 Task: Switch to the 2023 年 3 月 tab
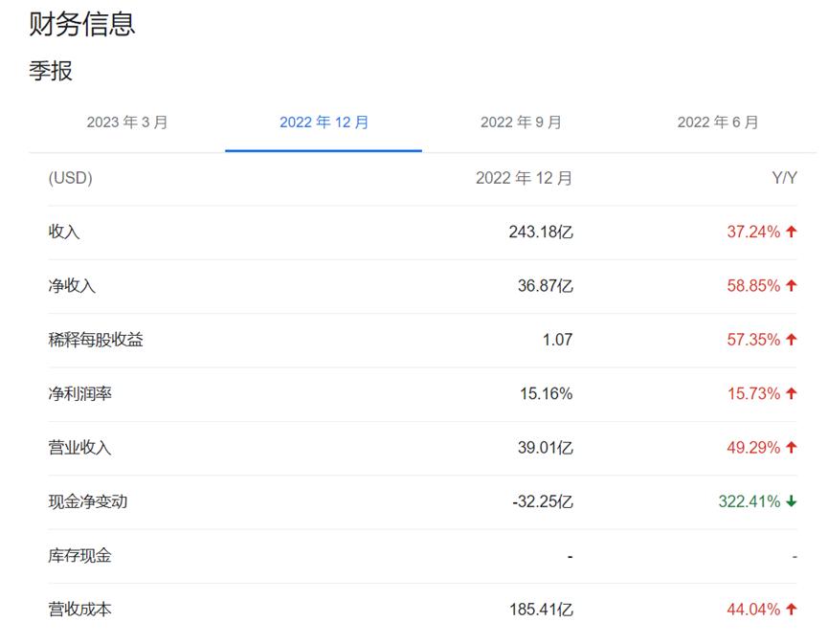pos(125,122)
